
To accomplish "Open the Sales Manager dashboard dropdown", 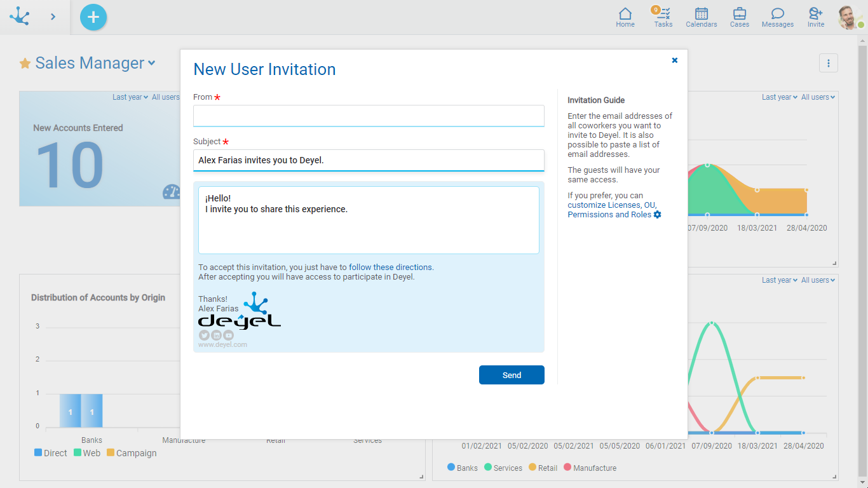I will click(x=151, y=63).
